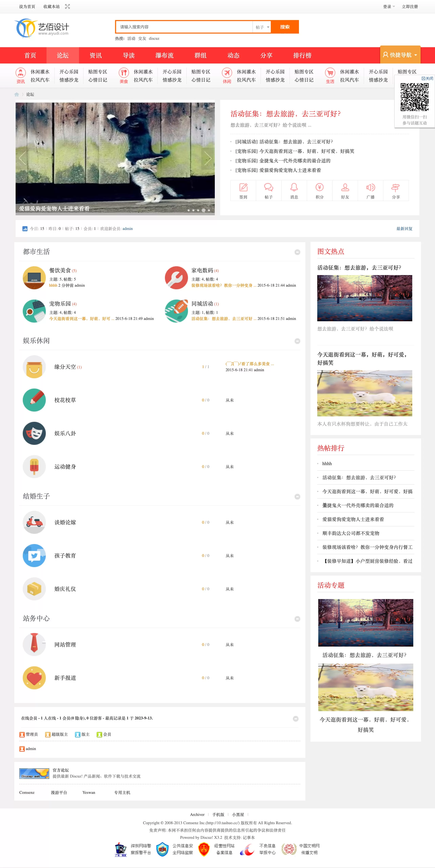Click the Discuz.net official forum logo

point(34,773)
